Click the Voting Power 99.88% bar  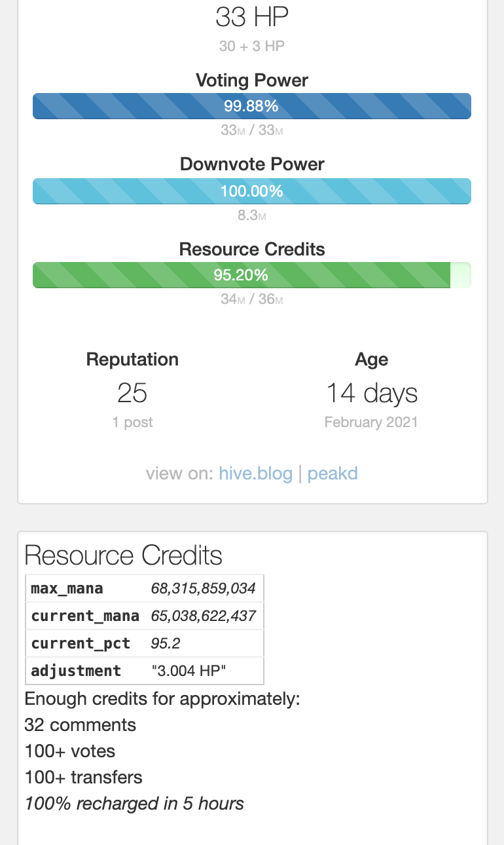(x=252, y=106)
